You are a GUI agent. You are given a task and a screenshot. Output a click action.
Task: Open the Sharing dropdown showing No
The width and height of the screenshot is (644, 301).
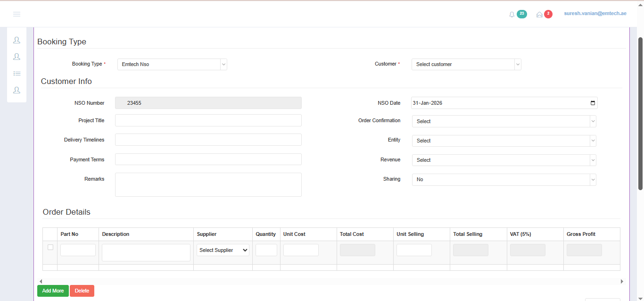pyautogui.click(x=504, y=179)
